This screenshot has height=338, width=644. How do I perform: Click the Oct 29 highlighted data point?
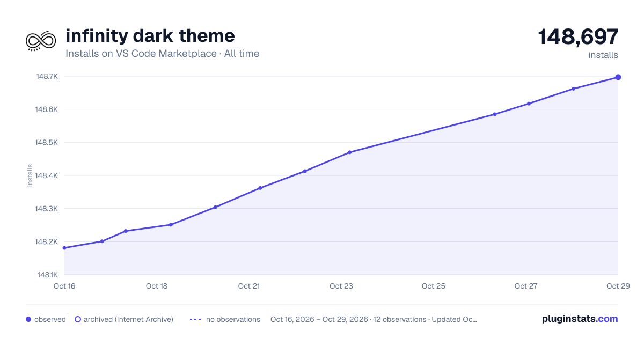tap(618, 77)
